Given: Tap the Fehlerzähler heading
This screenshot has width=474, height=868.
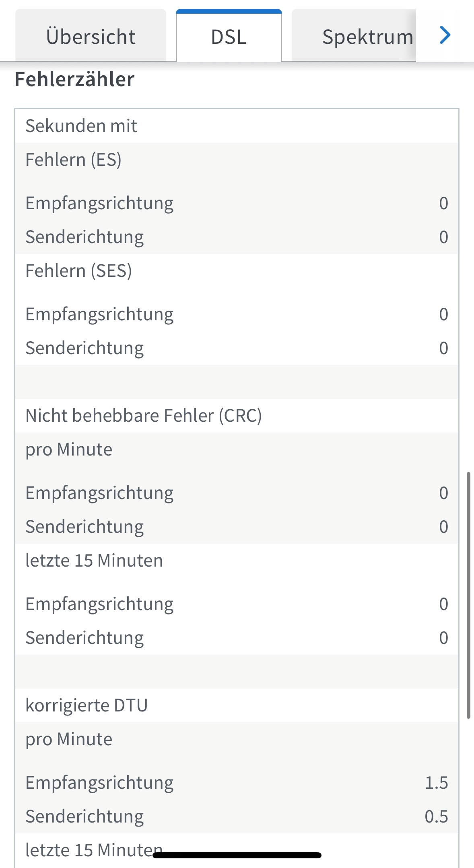Looking at the screenshot, I should pyautogui.click(x=74, y=79).
